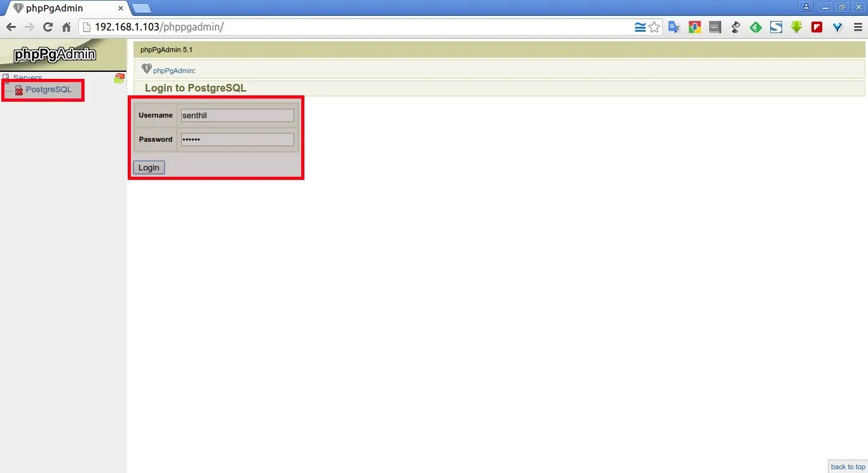Click the blue wave icon in the address bar
868x473 pixels.
tap(640, 27)
